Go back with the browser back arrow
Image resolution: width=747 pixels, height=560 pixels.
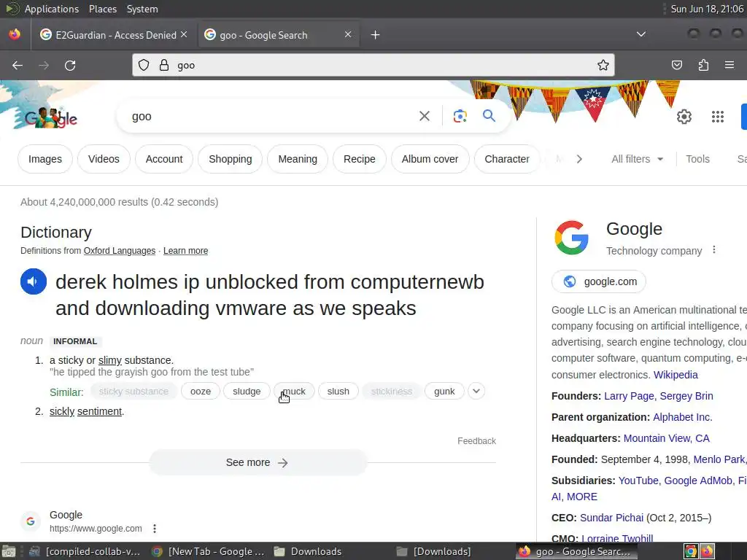18,65
